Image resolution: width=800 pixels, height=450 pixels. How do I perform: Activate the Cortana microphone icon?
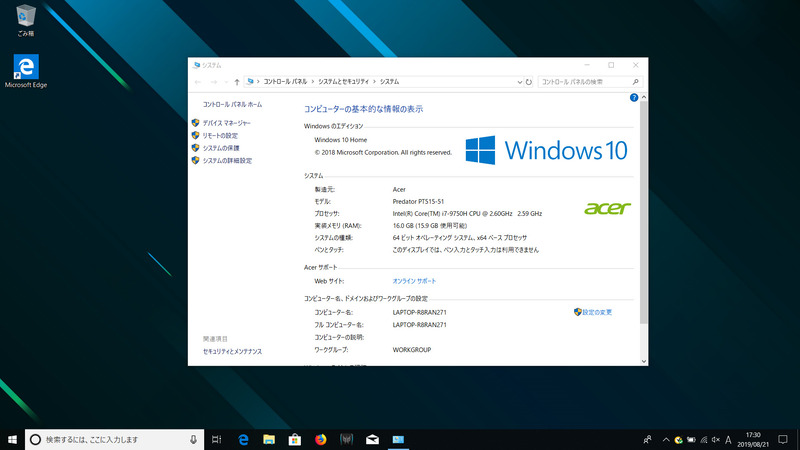(193, 439)
